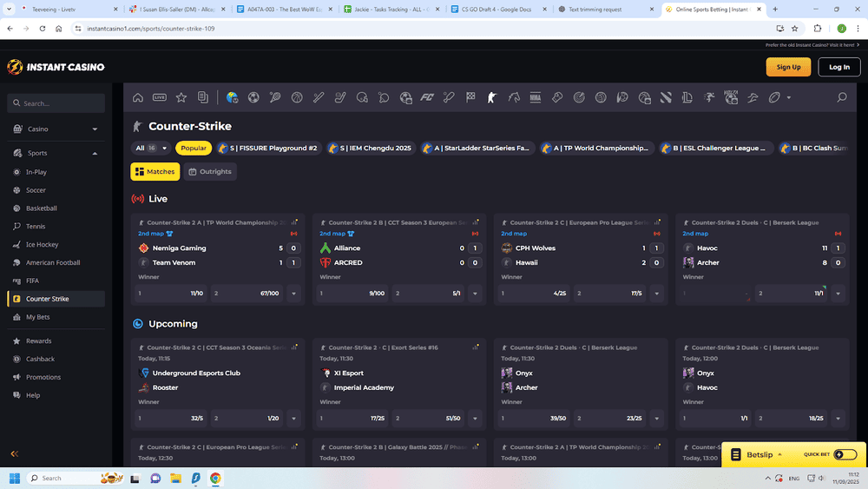Image resolution: width=868 pixels, height=489 pixels.
Task: Click the Log In button
Action: pos(839,67)
